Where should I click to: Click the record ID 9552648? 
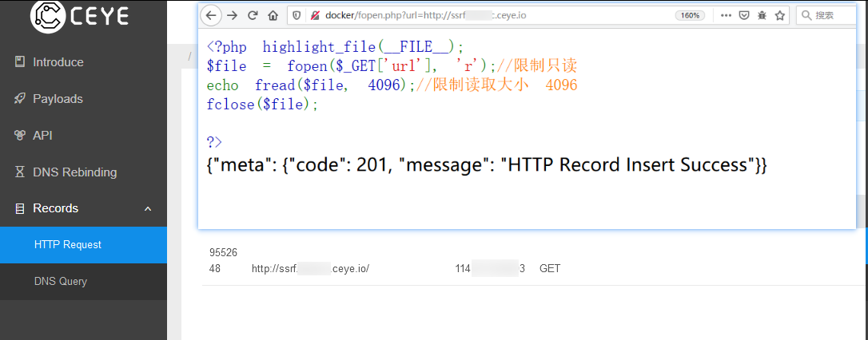tap(223, 261)
